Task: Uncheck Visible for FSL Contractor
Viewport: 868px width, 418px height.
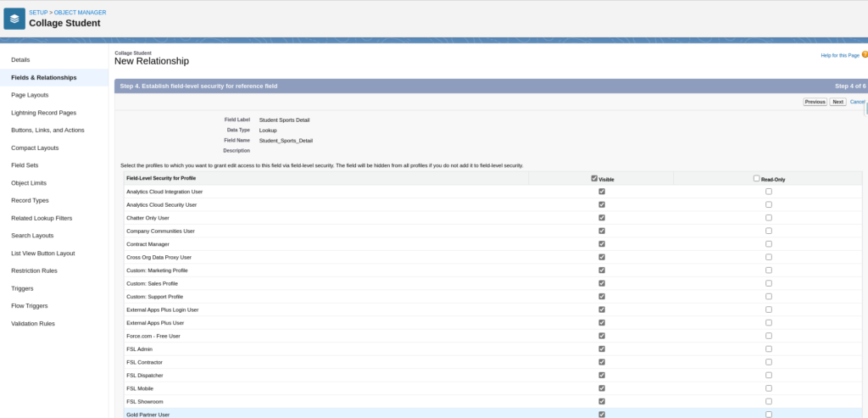Action: [602, 362]
